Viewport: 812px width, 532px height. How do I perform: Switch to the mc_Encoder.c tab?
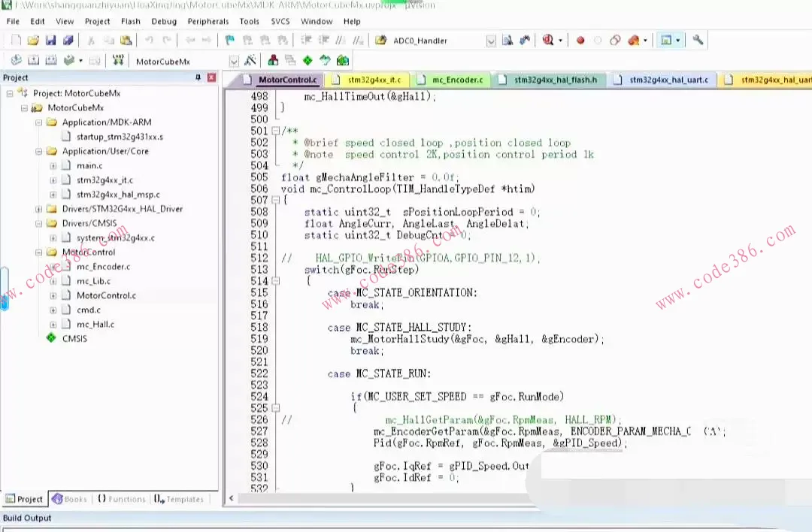point(457,80)
